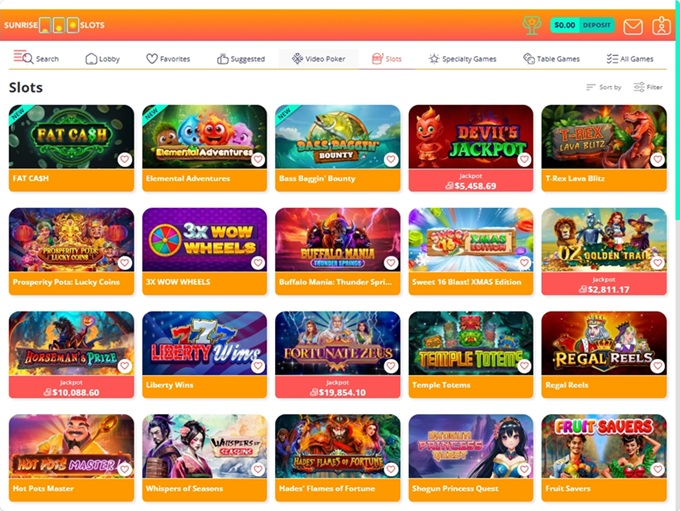Open the user account profile icon
The height and width of the screenshot is (511, 680).
click(x=661, y=26)
